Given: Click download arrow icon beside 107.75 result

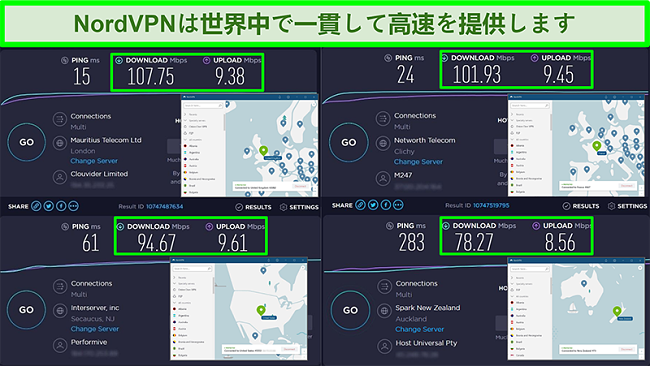Looking at the screenshot, I should (x=119, y=61).
